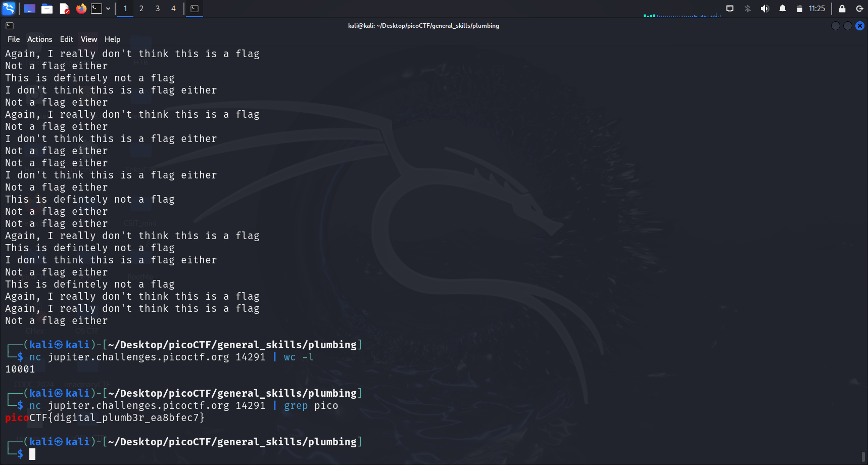868x465 pixels.
Task: Launch Firefox from the top panel
Action: click(81, 9)
